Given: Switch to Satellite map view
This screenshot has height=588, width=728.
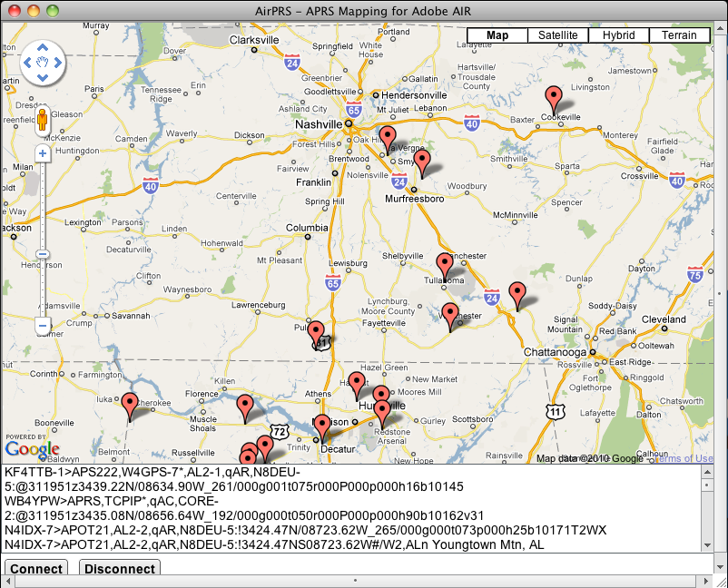Looking at the screenshot, I should [557, 35].
